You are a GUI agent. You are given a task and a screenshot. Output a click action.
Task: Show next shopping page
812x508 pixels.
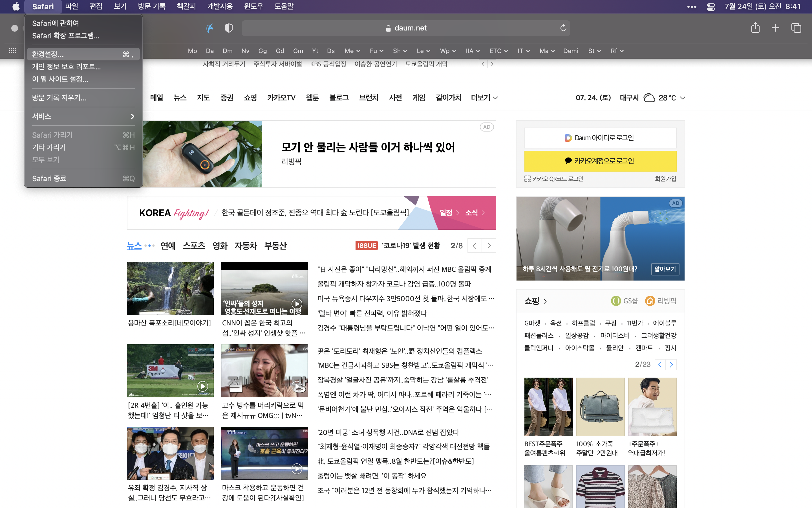671,365
